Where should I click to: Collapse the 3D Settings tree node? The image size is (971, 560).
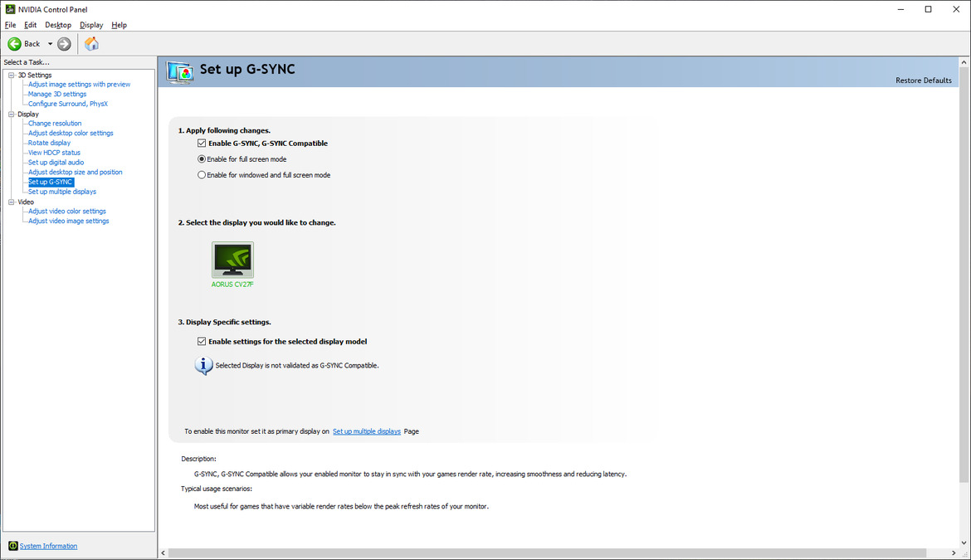pos(11,75)
